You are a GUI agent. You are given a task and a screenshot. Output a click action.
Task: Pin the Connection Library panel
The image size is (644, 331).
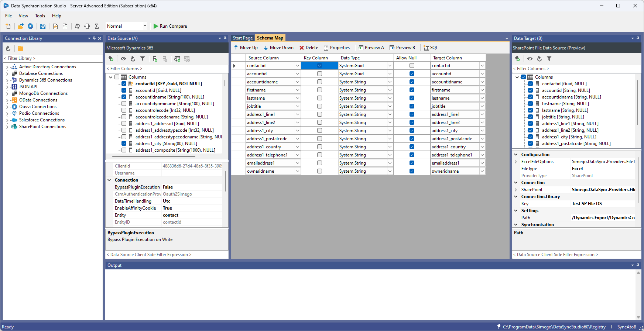94,38
